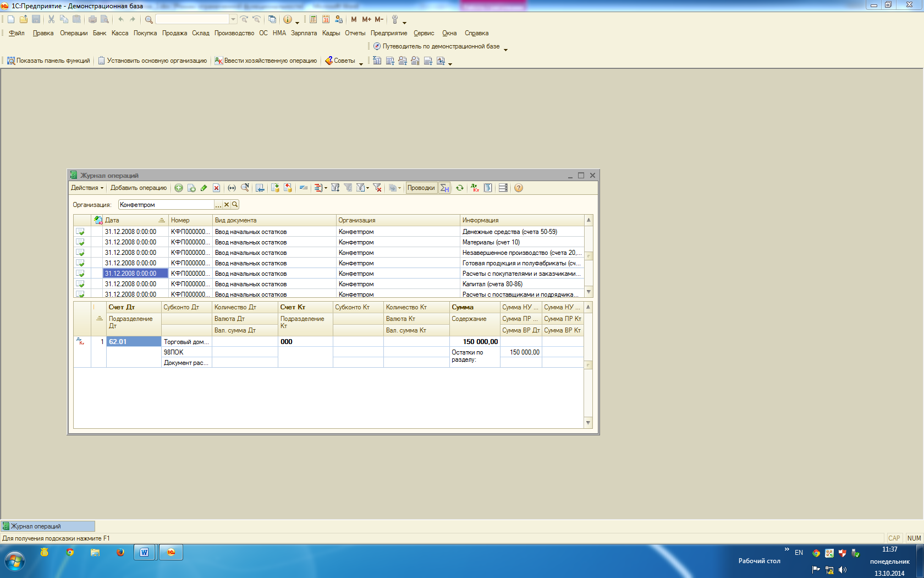Click the red X mark-for-deletion icon
The image size is (924, 578).
(217, 188)
